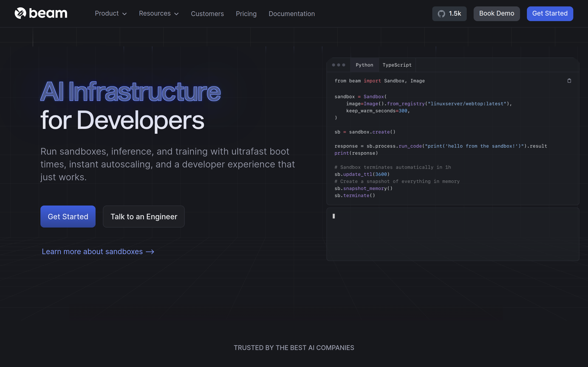Select the Python code tab
The width and height of the screenshot is (588, 367).
coord(364,65)
